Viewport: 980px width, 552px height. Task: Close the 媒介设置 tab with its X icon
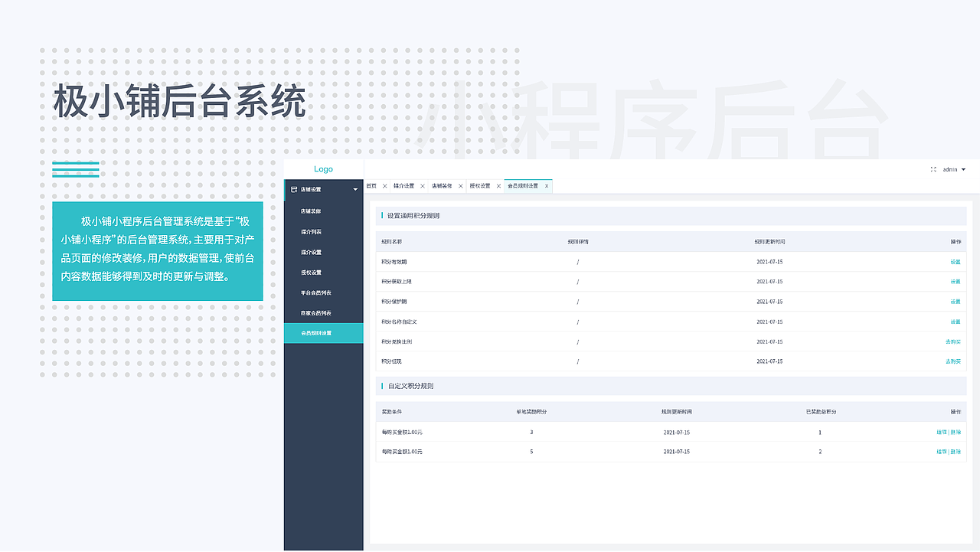point(423,185)
